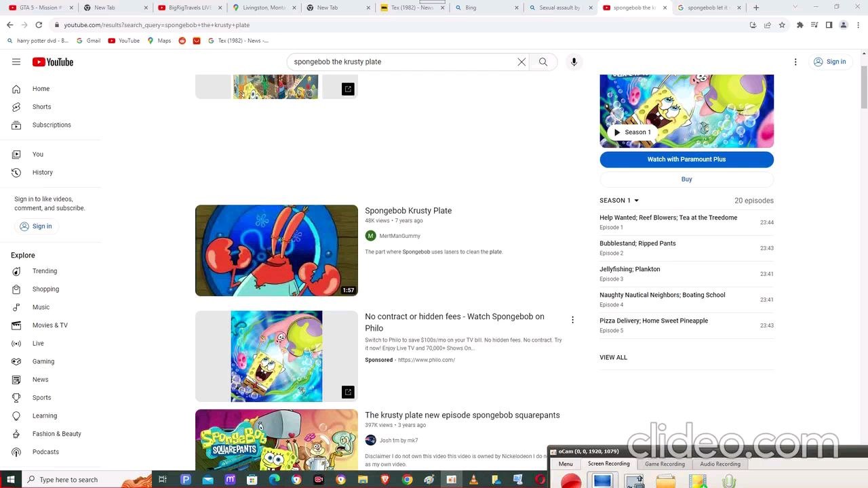Open episode Pizza Delivery; Home Sweet Pineapple
Image resolution: width=868 pixels, height=488 pixels.
[686, 325]
